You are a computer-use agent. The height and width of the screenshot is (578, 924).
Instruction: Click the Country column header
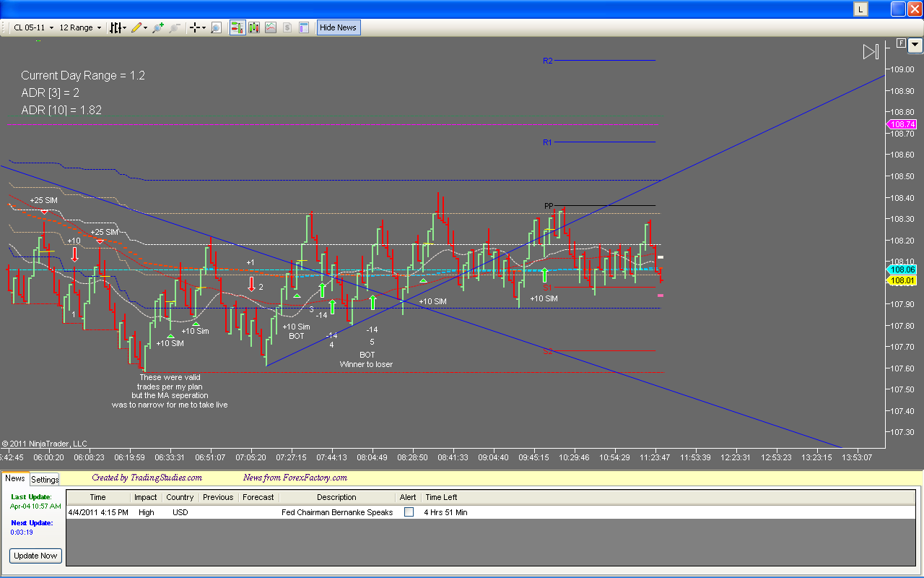[180, 497]
